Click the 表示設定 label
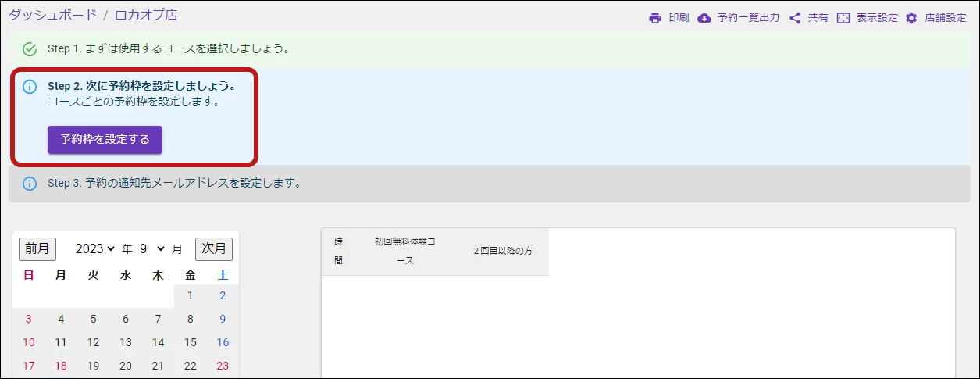This screenshot has height=379, width=980. coord(877,18)
